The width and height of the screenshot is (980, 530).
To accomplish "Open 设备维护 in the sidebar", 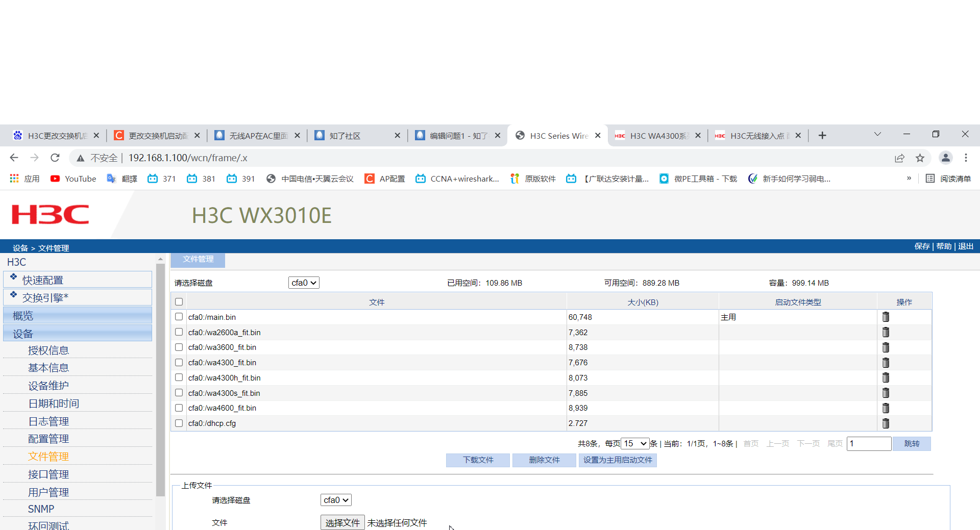I will (x=48, y=386).
